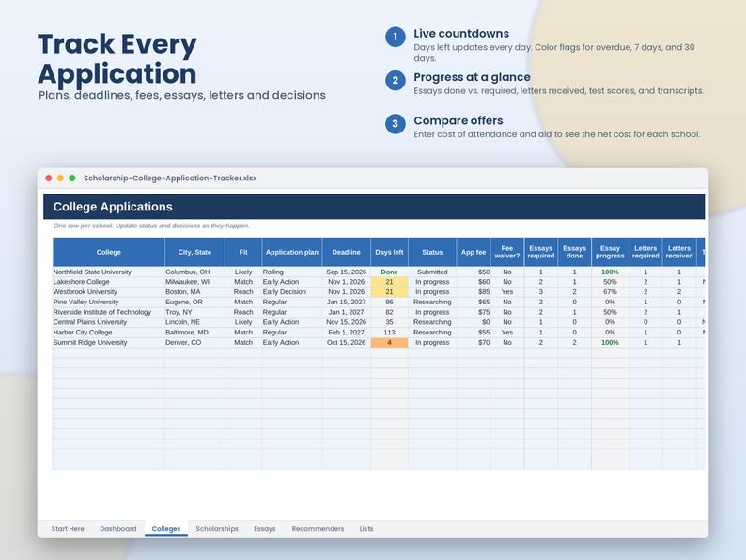The image size is (746, 560).
Task: Select the Essays done column header
Action: tap(574, 252)
